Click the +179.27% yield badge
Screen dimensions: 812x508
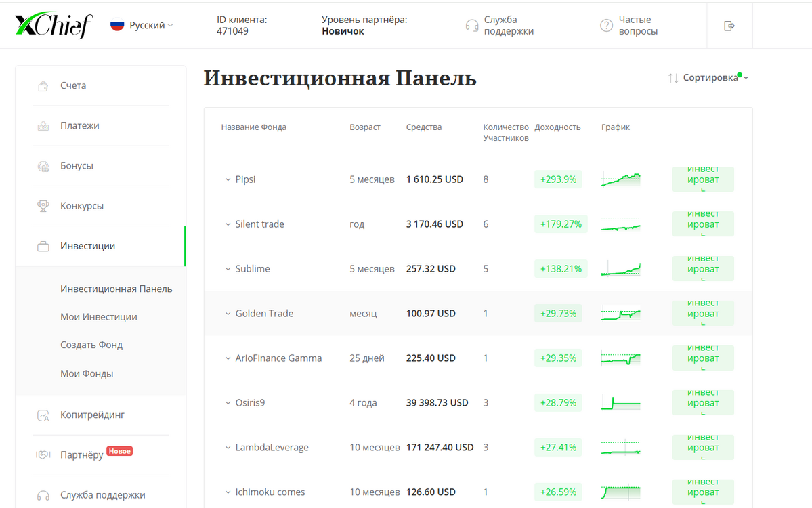pos(561,224)
